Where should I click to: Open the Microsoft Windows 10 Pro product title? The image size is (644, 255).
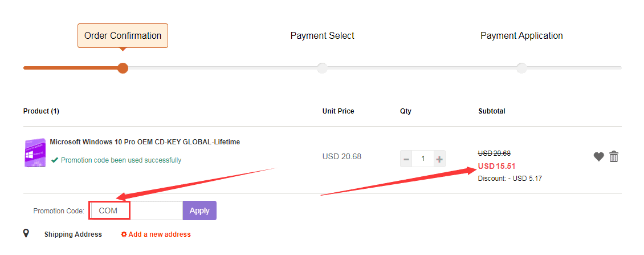click(x=145, y=142)
